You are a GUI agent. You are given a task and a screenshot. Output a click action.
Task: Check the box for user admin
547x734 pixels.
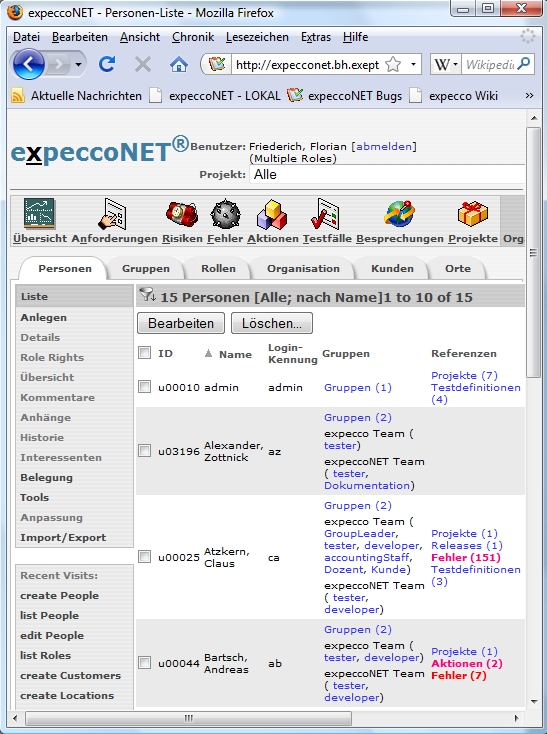pos(145,387)
